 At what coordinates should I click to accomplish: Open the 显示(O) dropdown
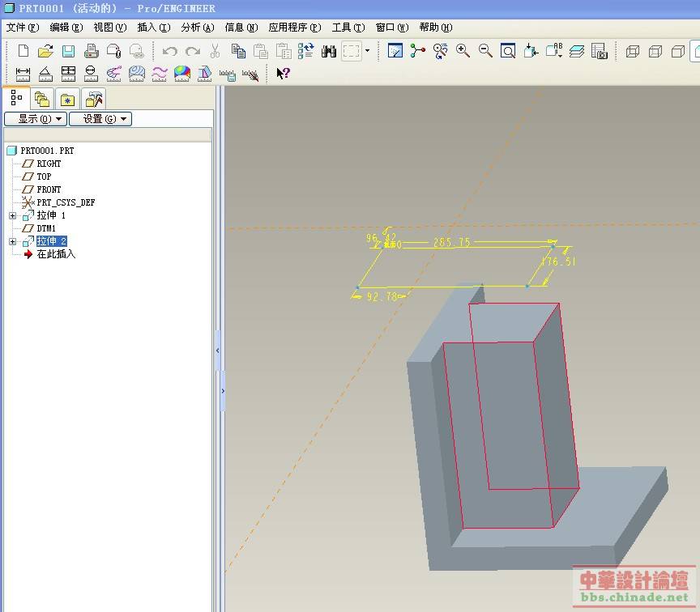point(35,119)
